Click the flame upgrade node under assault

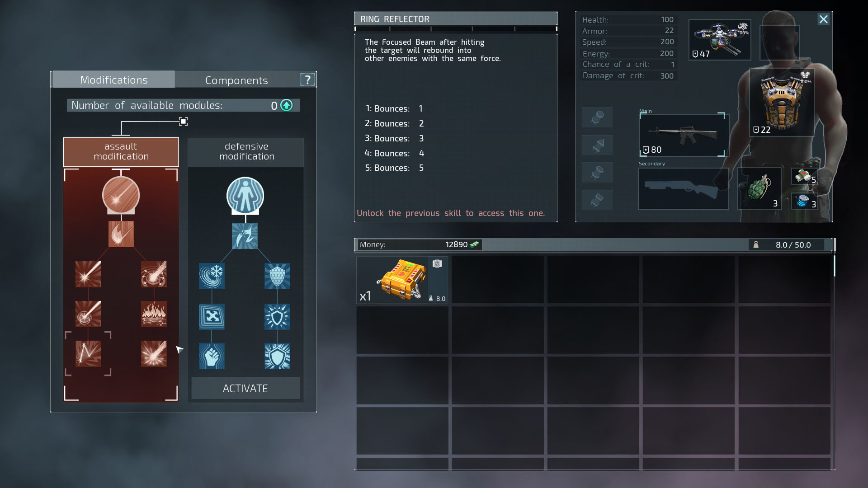pos(121,234)
